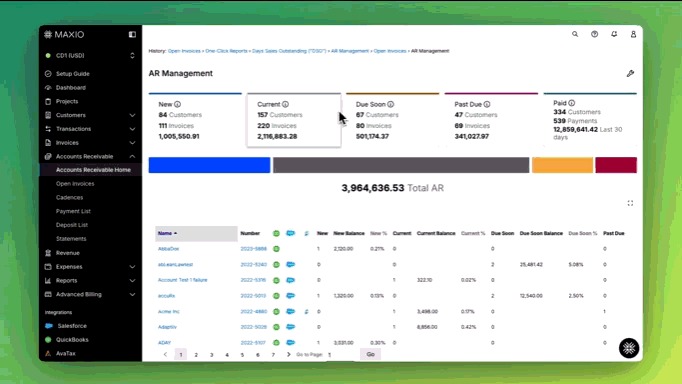This screenshot has width=682, height=384.
Task: Click the Go to Page input field
Action: pyautogui.click(x=342, y=355)
